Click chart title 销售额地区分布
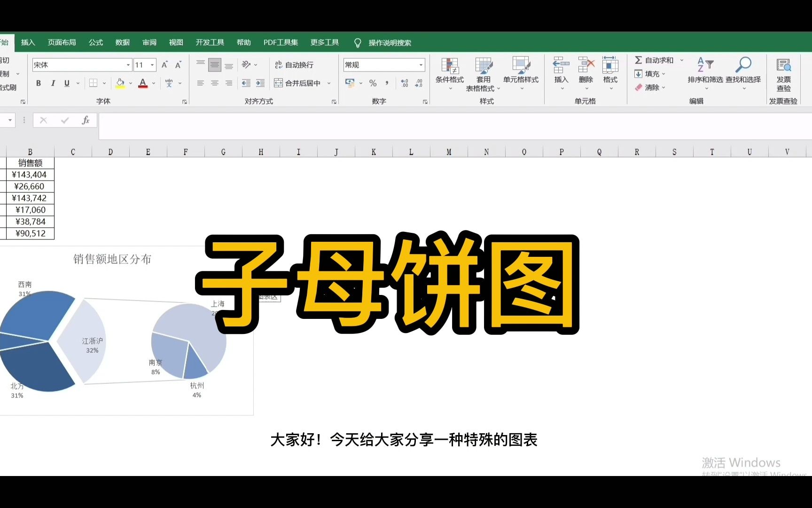 click(112, 259)
